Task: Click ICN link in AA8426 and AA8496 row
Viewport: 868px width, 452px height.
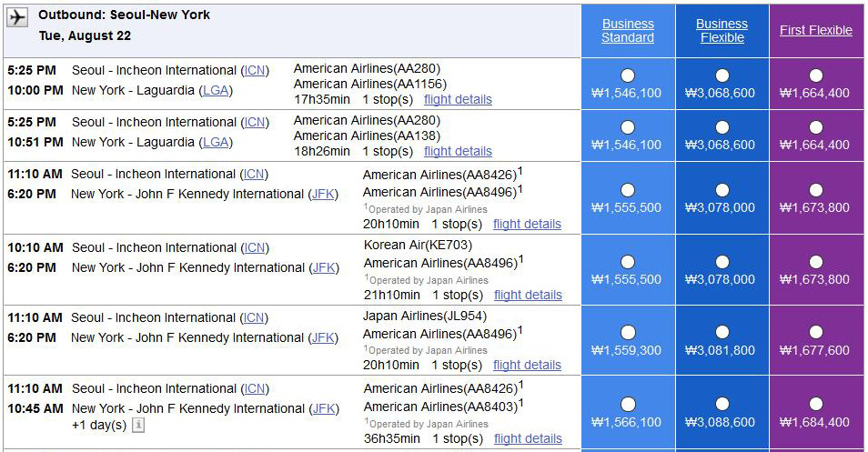Action: (254, 175)
